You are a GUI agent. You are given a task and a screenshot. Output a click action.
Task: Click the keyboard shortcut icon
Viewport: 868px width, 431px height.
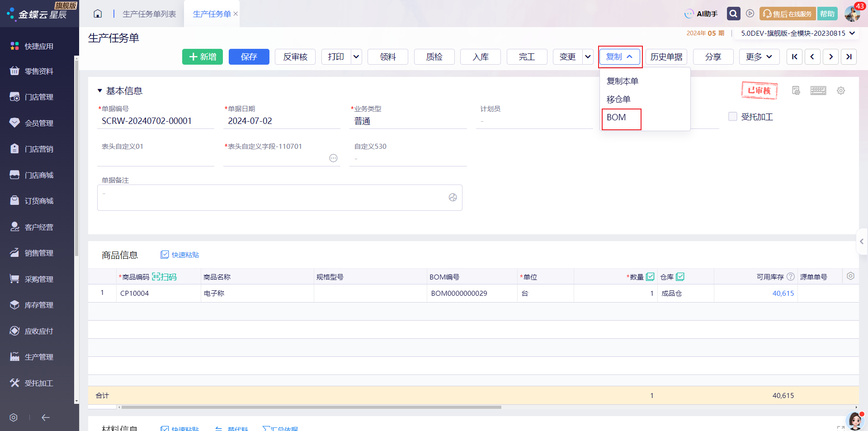818,90
